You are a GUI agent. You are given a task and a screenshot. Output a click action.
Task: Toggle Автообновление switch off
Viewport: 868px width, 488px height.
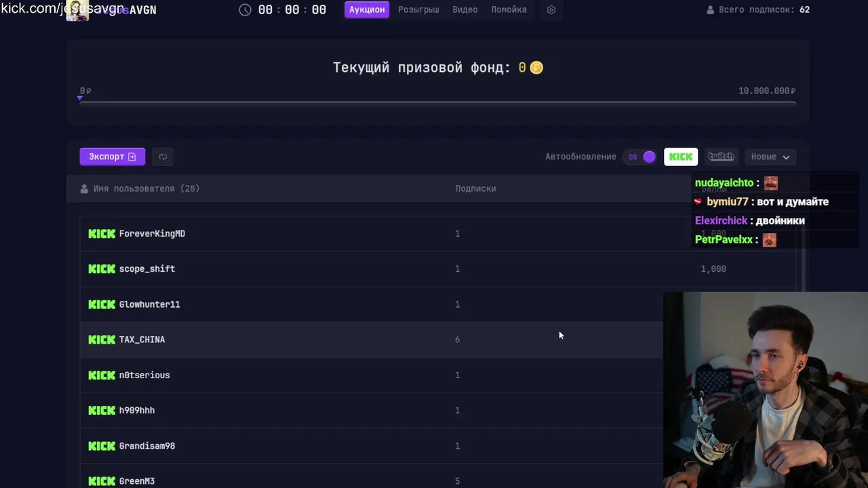point(641,157)
